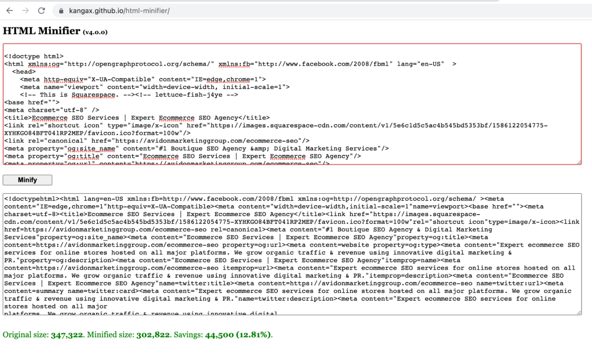
Task: Click inside the minified output textarea
Action: (292, 254)
